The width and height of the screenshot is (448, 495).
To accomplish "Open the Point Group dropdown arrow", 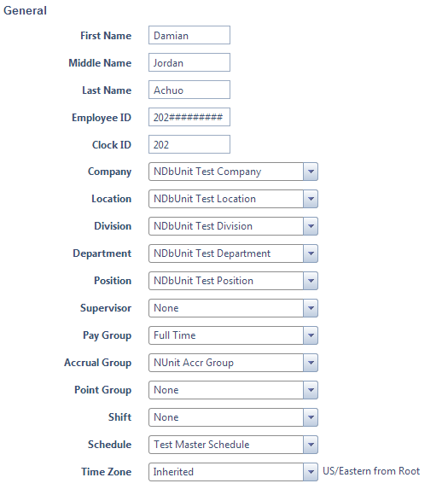I will [311, 390].
